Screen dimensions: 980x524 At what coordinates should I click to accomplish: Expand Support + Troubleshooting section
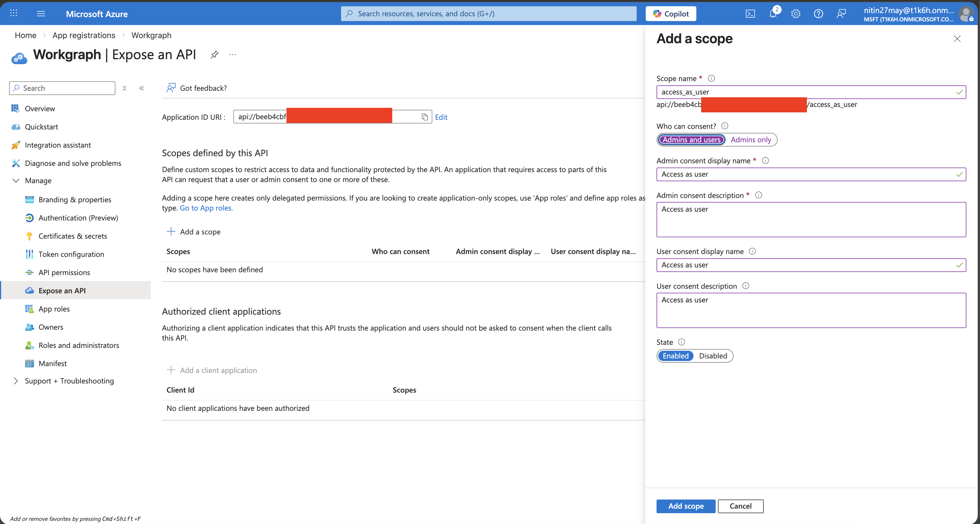coord(16,381)
